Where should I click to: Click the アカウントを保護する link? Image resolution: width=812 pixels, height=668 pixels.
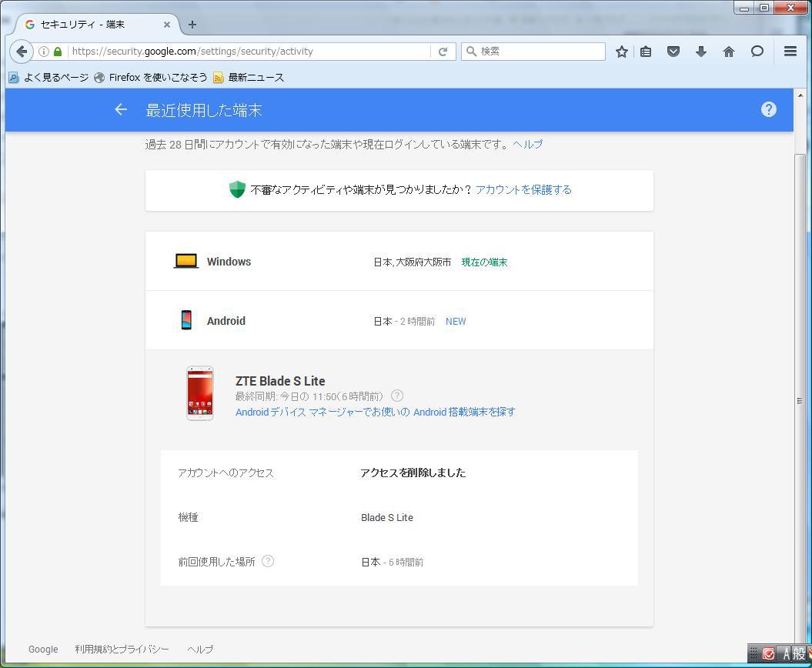coord(523,190)
